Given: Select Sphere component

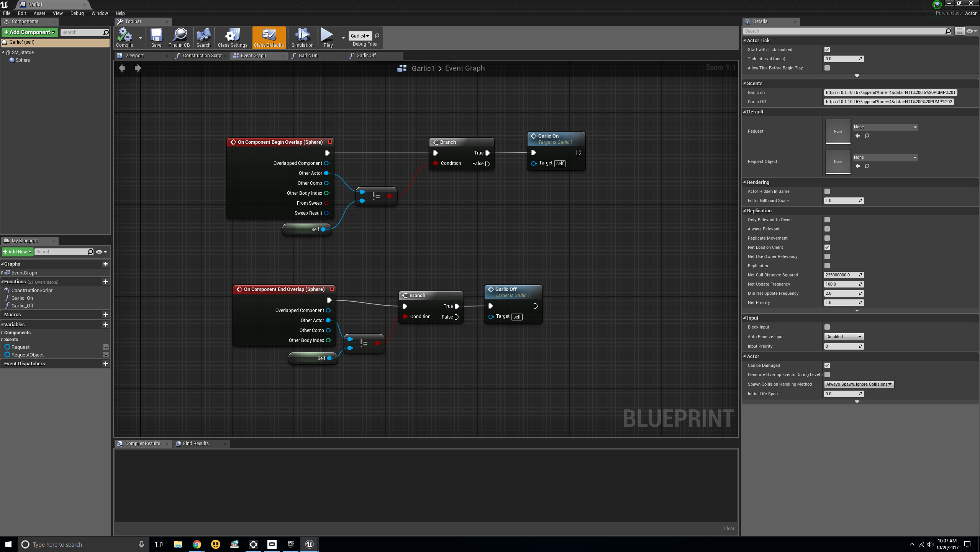Looking at the screenshot, I should click(23, 60).
